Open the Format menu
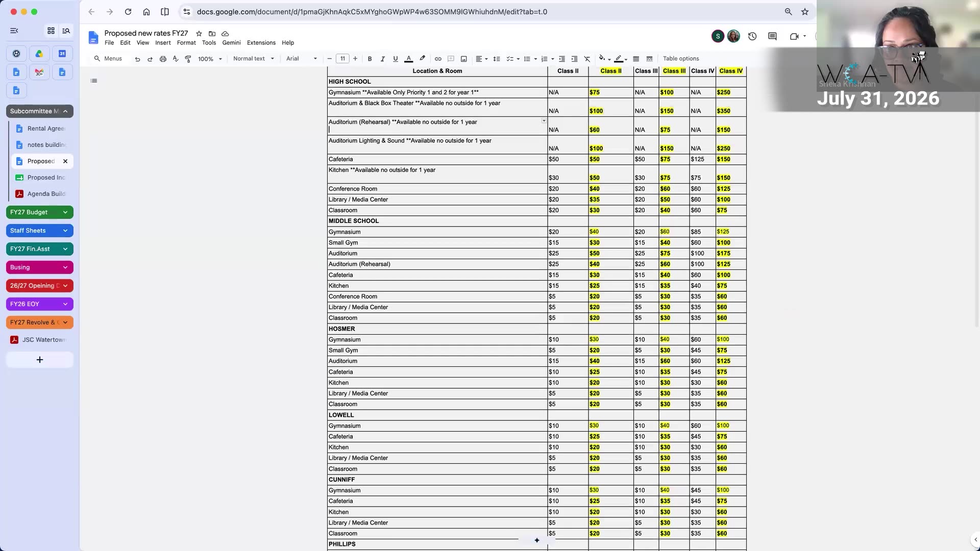The height and width of the screenshot is (551, 980). (x=186, y=43)
